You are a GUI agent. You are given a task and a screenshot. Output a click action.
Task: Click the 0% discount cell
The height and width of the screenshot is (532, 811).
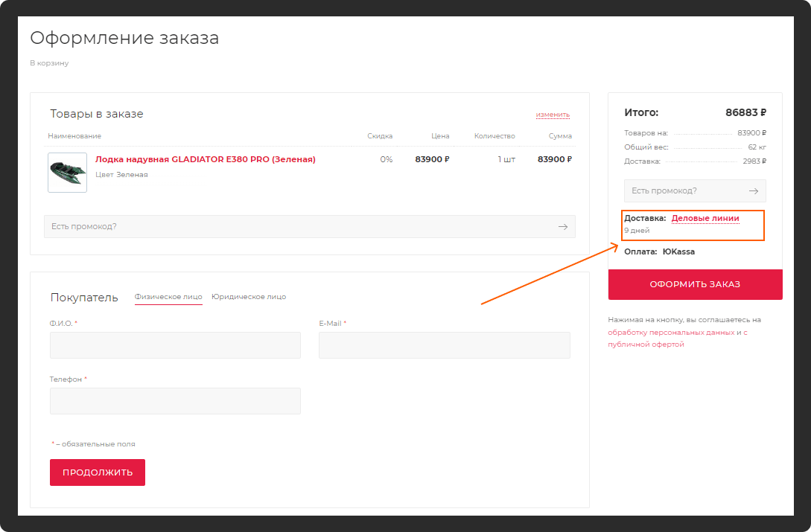tap(387, 159)
